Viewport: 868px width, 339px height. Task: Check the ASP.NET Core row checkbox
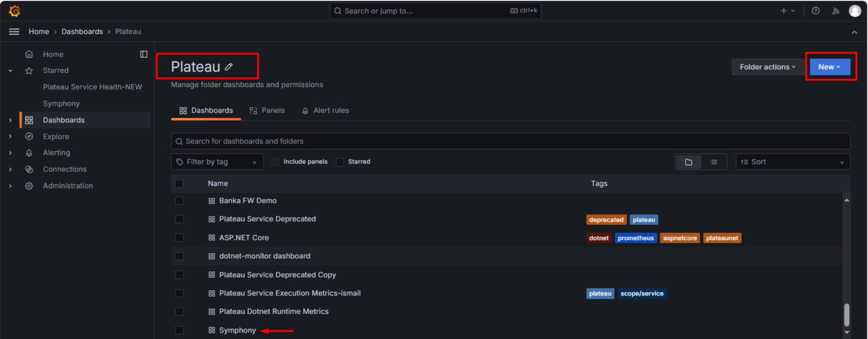click(179, 238)
